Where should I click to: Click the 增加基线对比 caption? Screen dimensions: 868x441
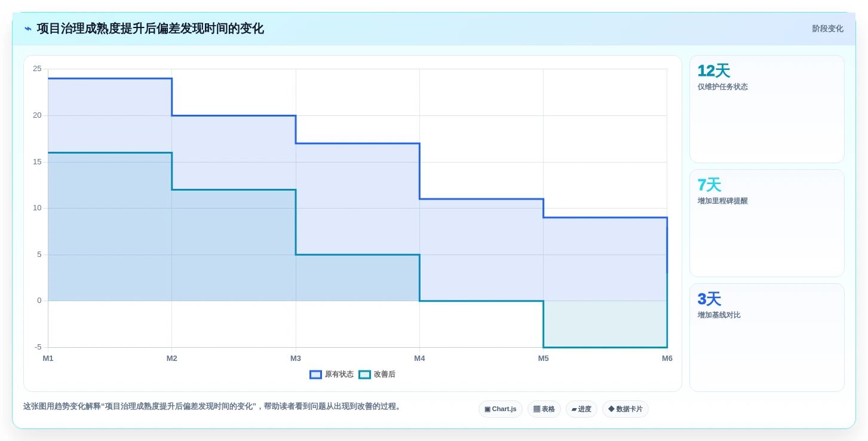(x=719, y=315)
